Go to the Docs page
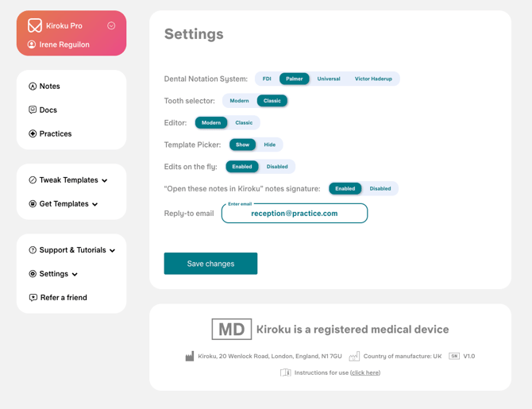This screenshot has width=532, height=409. [x=48, y=110]
